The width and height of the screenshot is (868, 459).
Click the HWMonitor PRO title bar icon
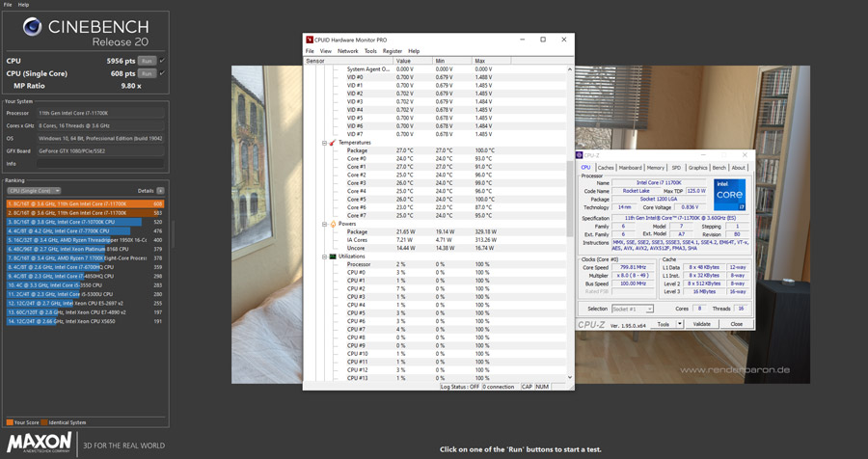click(x=310, y=40)
